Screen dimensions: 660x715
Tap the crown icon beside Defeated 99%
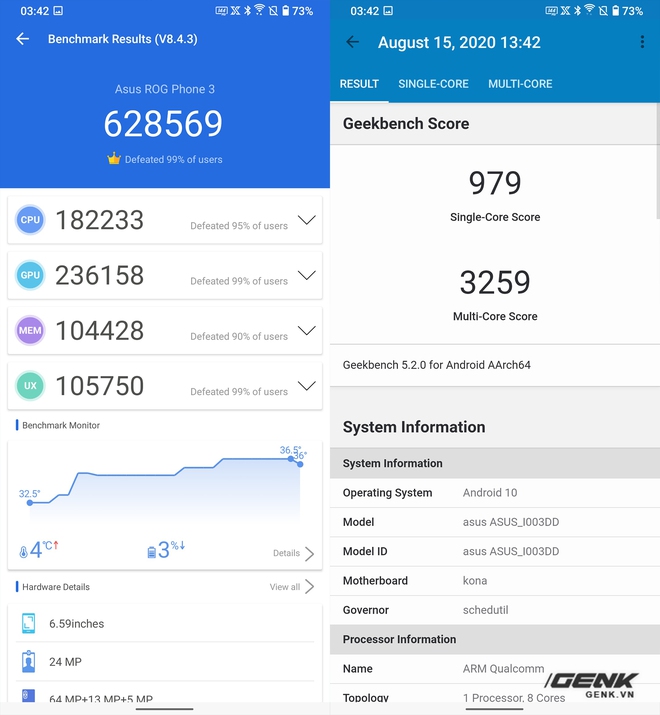[114, 158]
